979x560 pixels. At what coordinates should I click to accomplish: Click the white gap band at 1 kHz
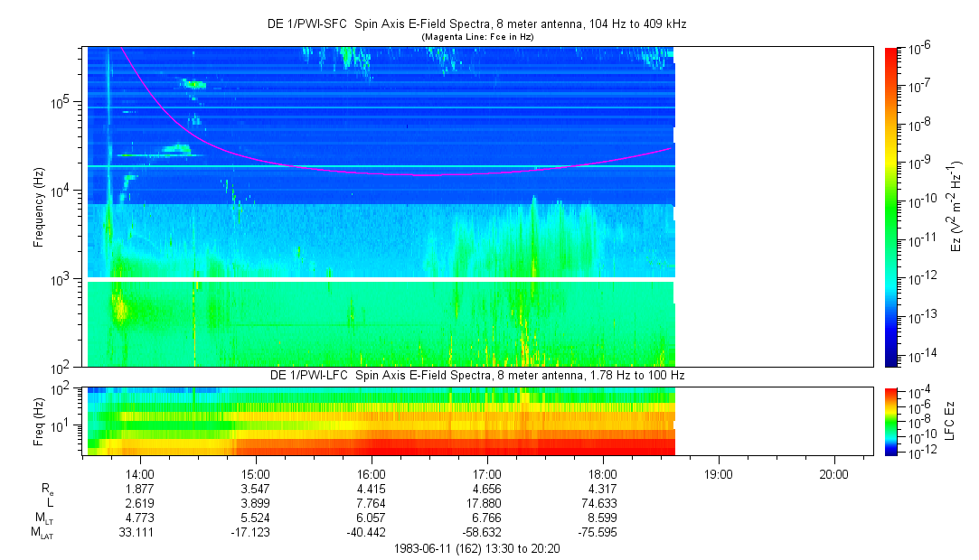pos(380,280)
